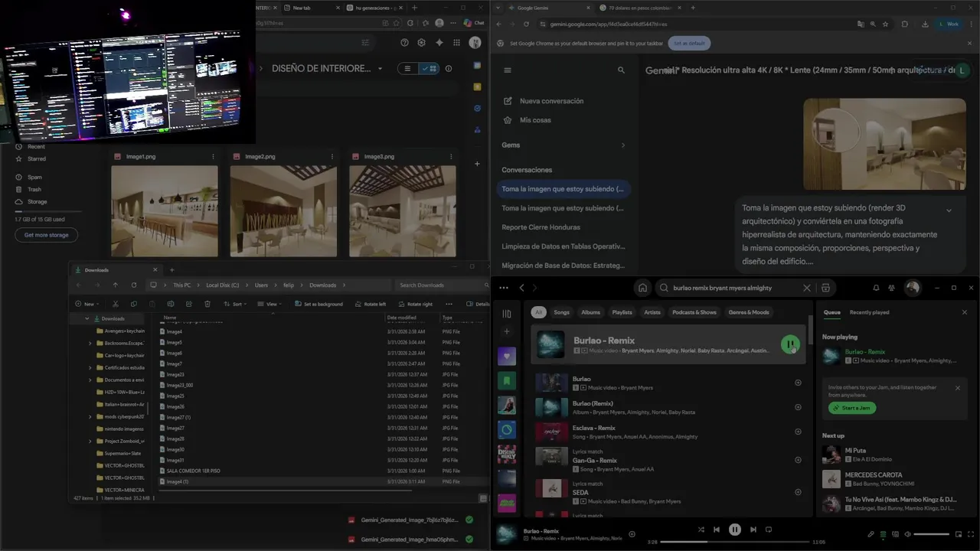
Task: Refresh the Downloads folder in File Explorer
Action: point(134,285)
